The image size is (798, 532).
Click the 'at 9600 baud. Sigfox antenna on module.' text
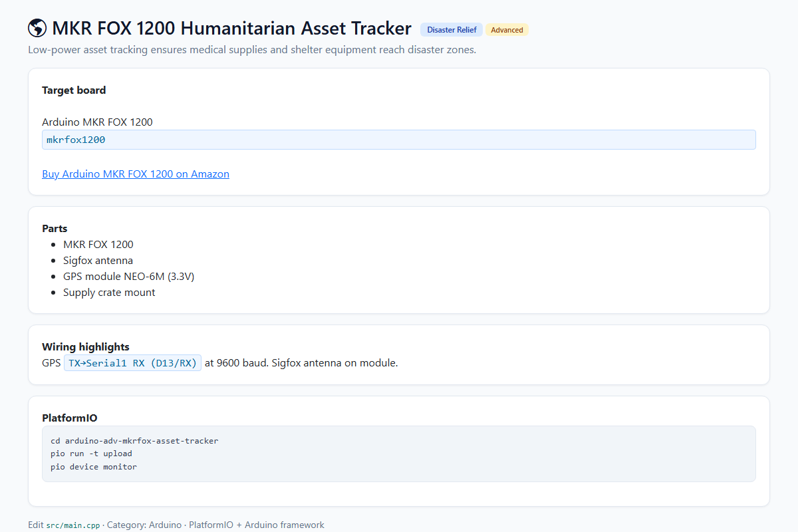(x=301, y=363)
